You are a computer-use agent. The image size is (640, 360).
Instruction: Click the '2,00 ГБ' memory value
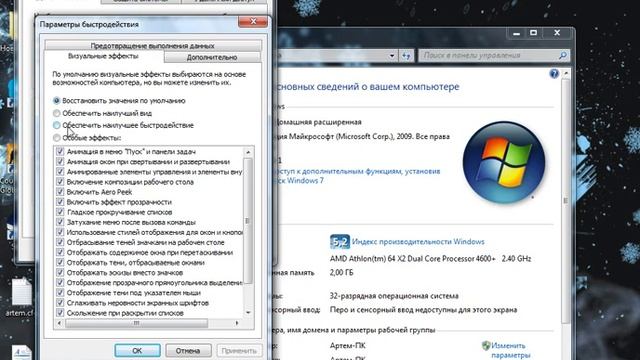342,273
